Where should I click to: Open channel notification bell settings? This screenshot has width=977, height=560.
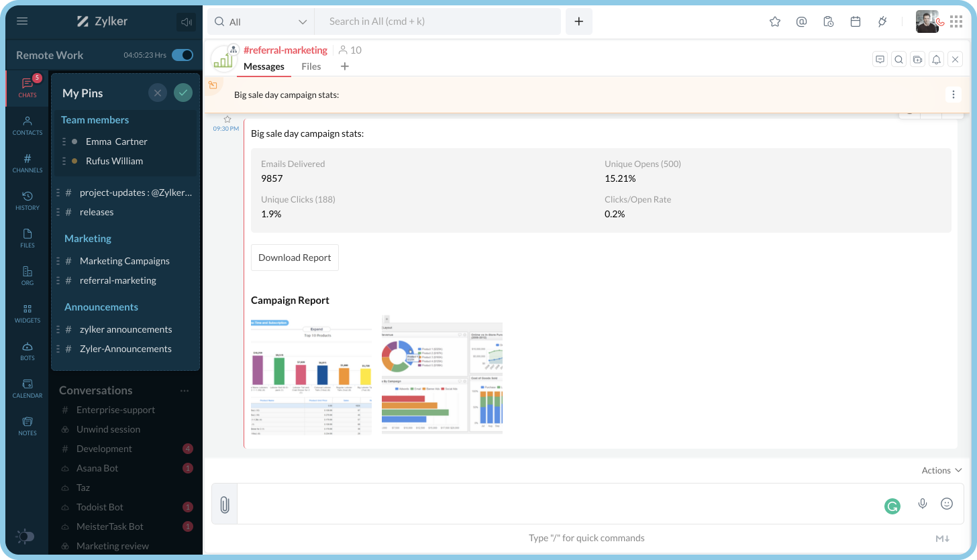(x=937, y=60)
